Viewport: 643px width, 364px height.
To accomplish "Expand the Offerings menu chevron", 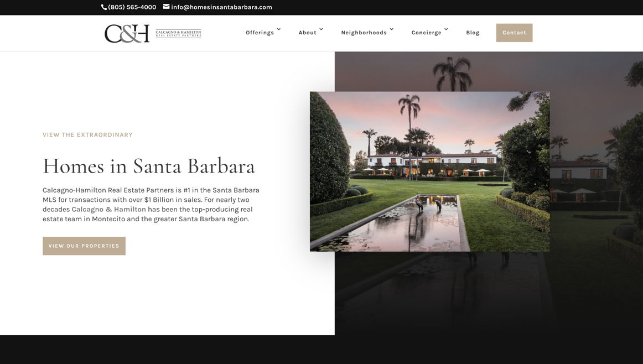I will [279, 29].
